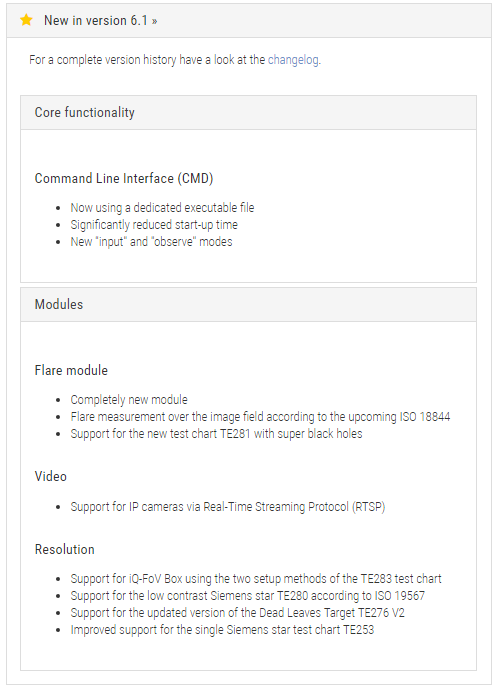Open the changelog link
The image size is (495, 692).
point(293,60)
